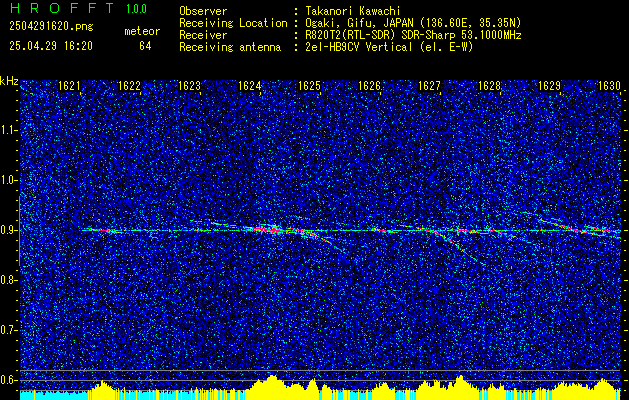This screenshot has width=629, height=400.
Task: Click the 0.9 frequency axis label
Action: (x=8, y=230)
